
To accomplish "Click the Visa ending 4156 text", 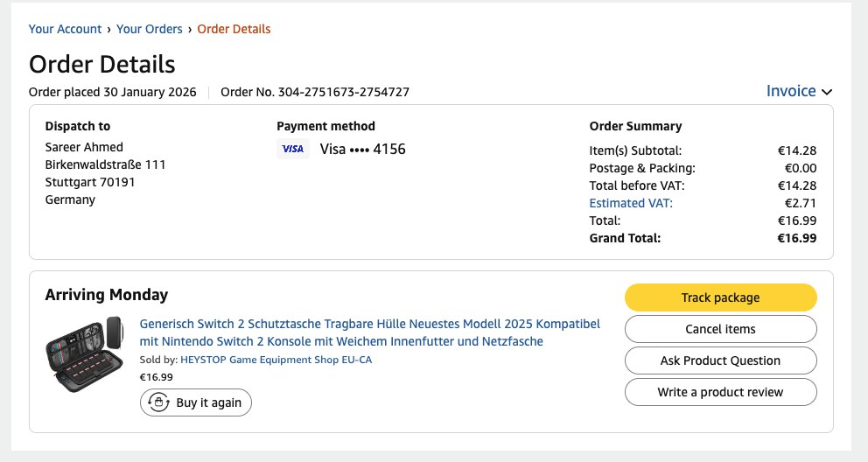I will tap(362, 149).
